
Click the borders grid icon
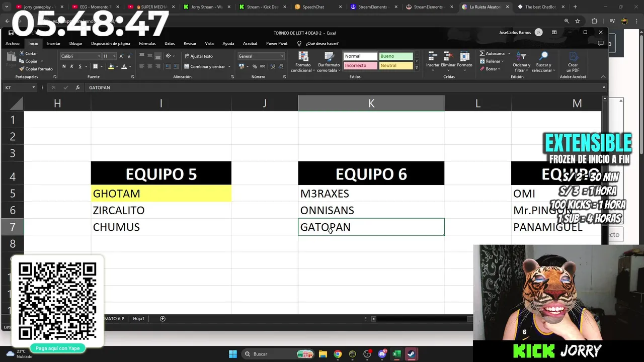[x=95, y=66]
